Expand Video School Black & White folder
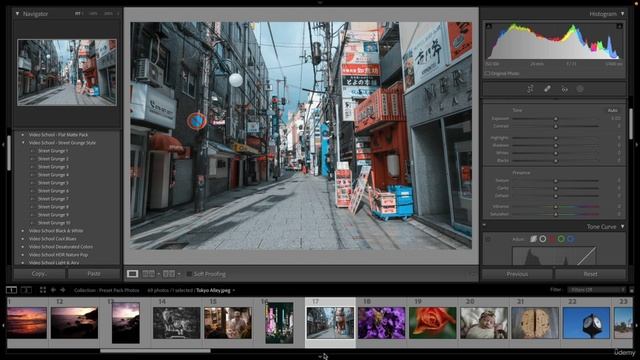The image size is (640, 360). click(22, 231)
